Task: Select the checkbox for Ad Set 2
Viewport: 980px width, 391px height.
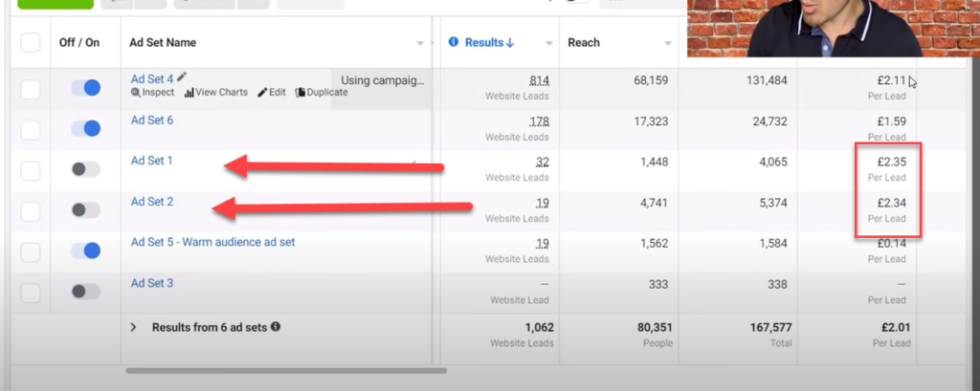Action: point(31,211)
